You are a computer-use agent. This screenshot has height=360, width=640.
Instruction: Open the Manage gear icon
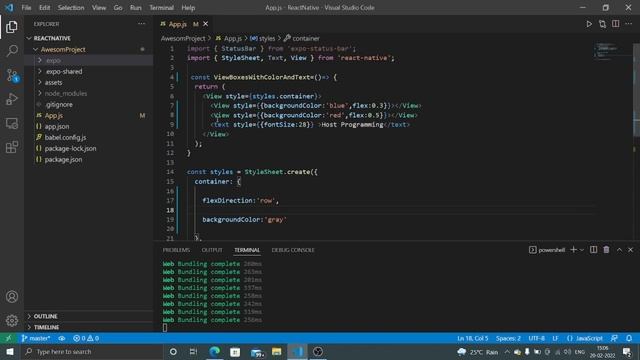coord(12,320)
